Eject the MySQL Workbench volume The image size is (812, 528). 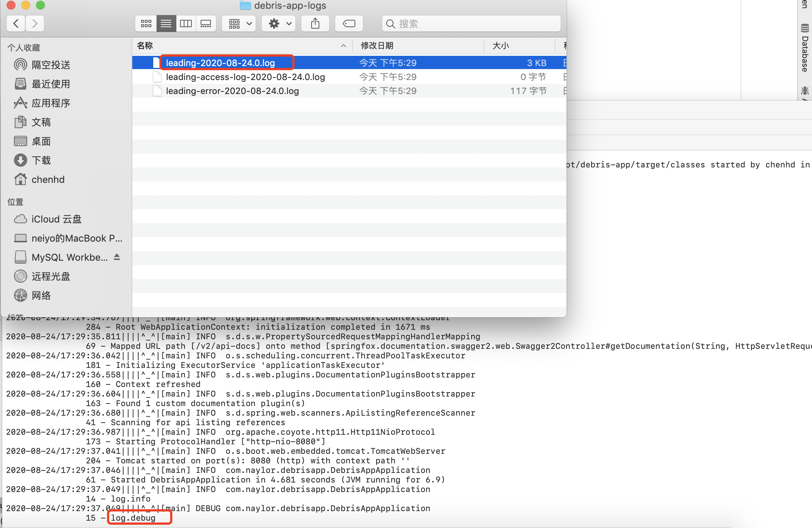click(117, 257)
